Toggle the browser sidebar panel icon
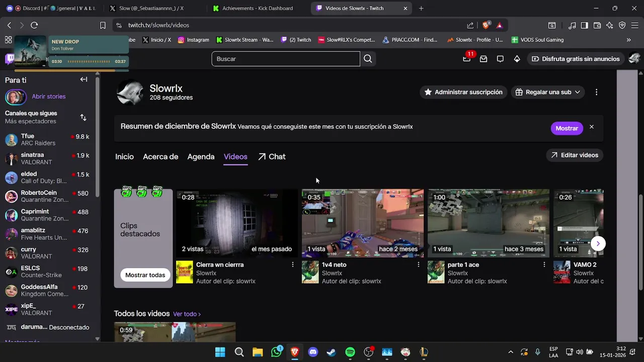Image resolution: width=644 pixels, height=362 pixels. click(x=585, y=25)
